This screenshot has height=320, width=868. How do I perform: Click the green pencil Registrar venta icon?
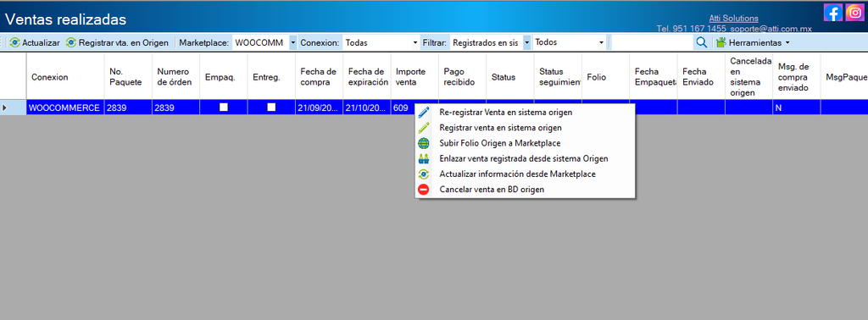pyautogui.click(x=424, y=128)
